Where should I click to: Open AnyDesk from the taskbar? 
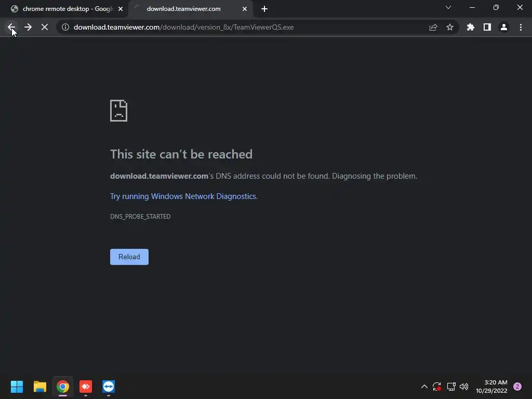click(86, 387)
